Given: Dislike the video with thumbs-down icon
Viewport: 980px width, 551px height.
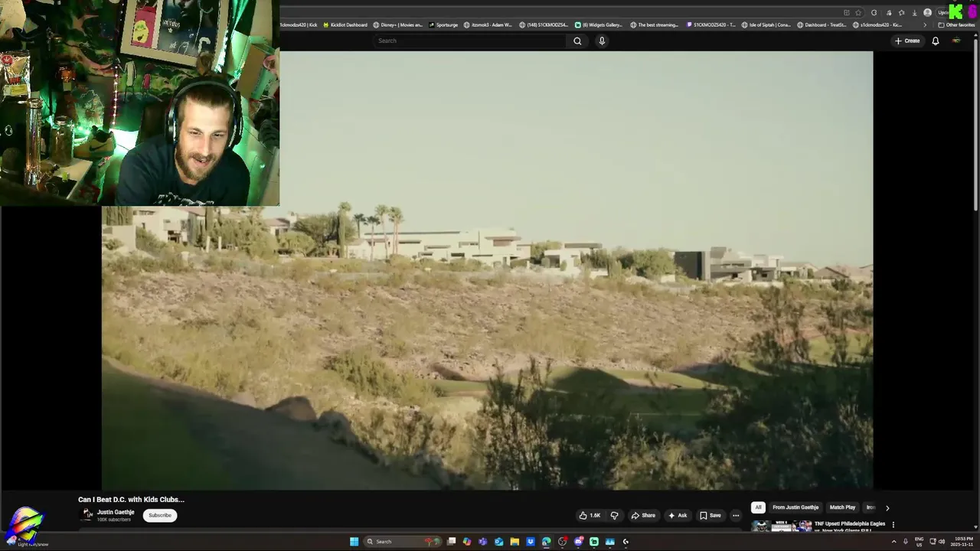Looking at the screenshot, I should [x=614, y=515].
